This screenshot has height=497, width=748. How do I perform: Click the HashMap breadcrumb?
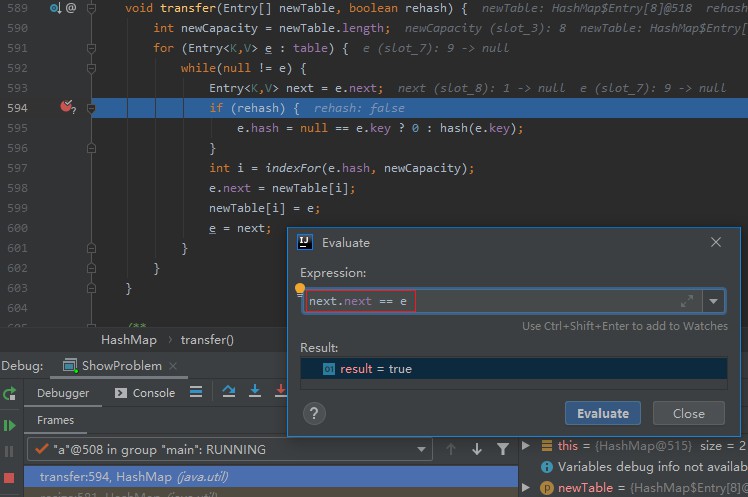click(x=129, y=340)
